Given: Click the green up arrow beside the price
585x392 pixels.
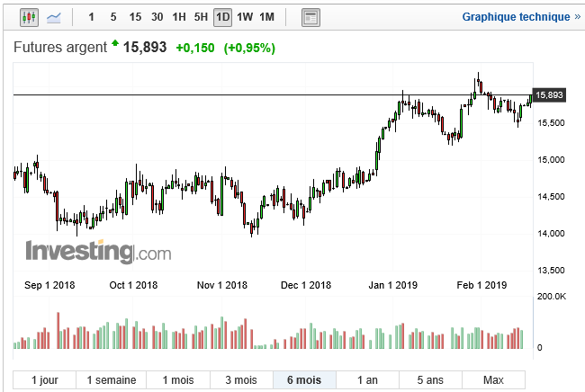Looking at the screenshot, I should [x=115, y=43].
